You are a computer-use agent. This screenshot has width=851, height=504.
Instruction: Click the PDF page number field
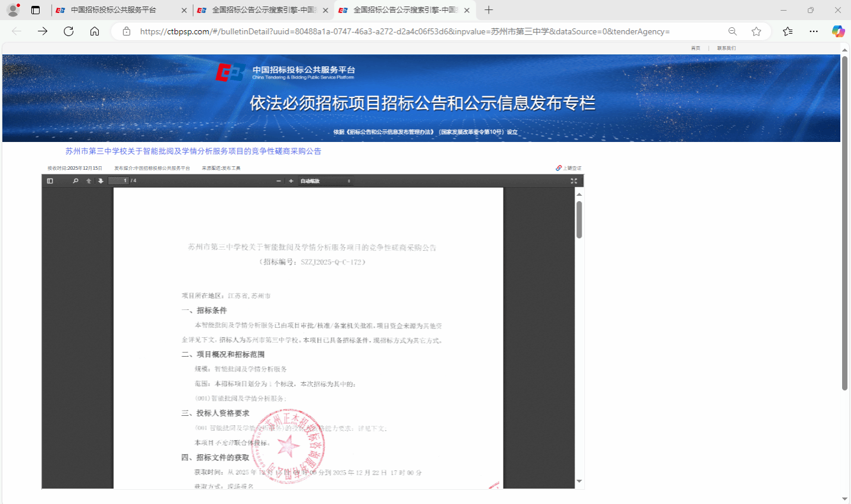pyautogui.click(x=119, y=181)
